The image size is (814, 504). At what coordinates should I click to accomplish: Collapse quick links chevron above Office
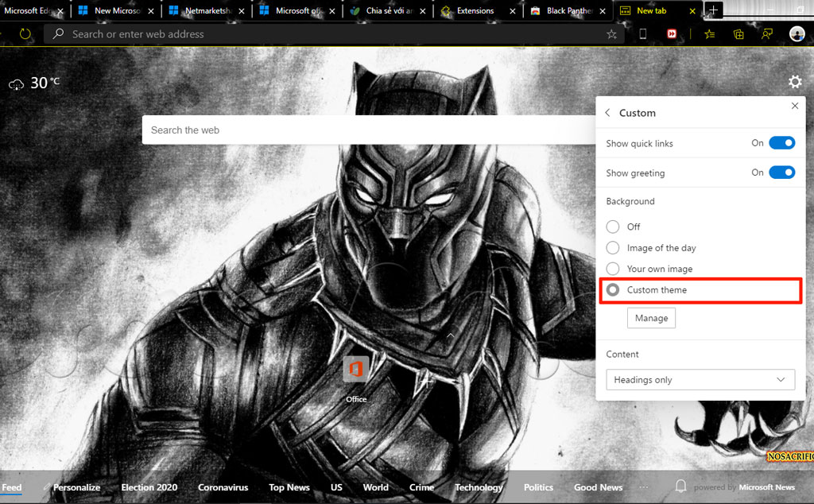(x=450, y=335)
